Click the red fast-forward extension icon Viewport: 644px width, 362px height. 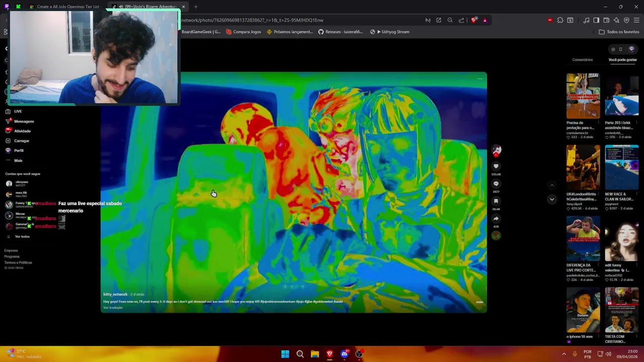(x=550, y=20)
